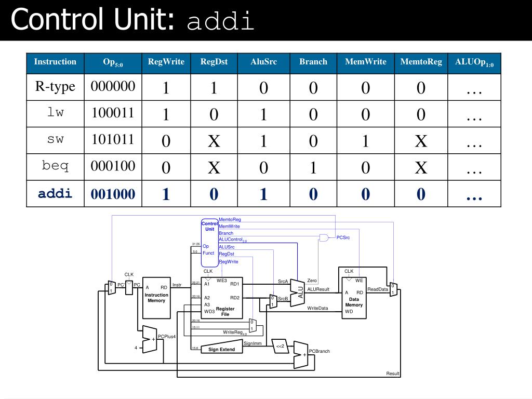Select the RegWrite '1' in the addi row

pos(166,194)
